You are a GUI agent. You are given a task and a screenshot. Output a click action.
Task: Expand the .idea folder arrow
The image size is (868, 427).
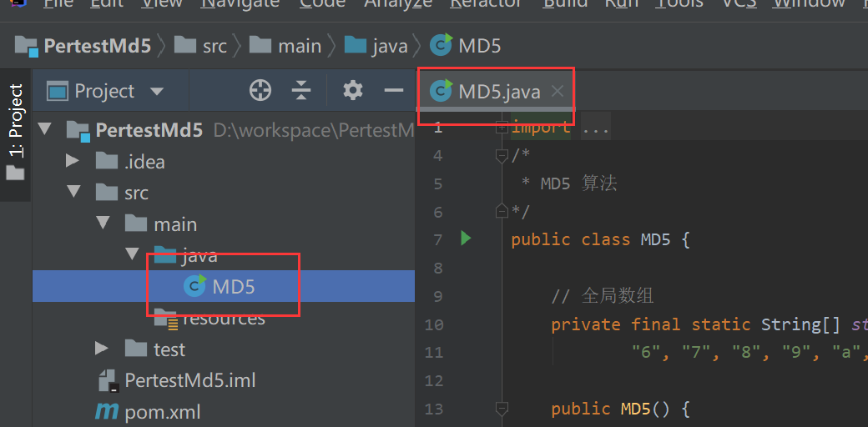73,161
